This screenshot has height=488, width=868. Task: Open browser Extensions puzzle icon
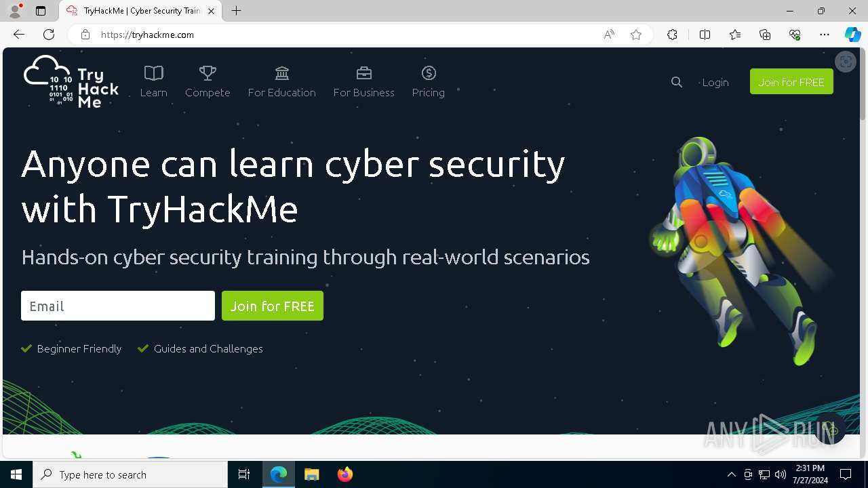point(672,35)
